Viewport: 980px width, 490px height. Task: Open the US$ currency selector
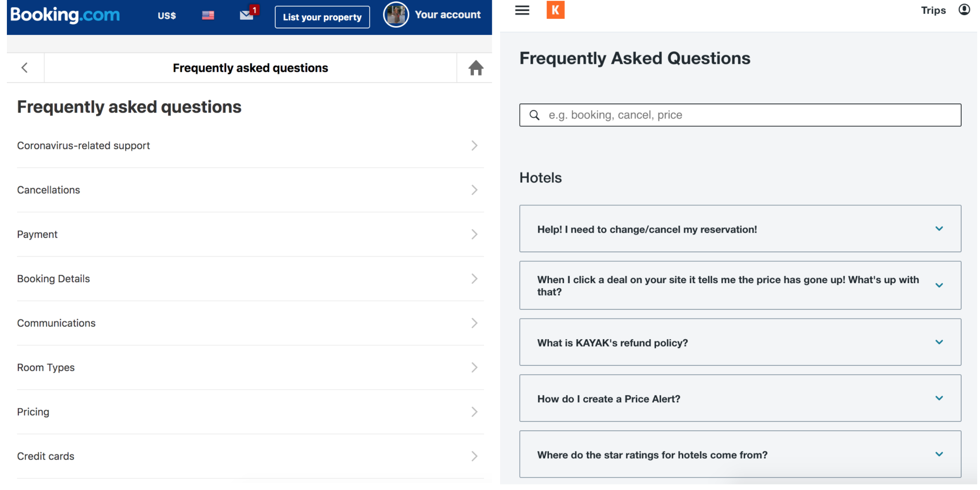point(167,15)
